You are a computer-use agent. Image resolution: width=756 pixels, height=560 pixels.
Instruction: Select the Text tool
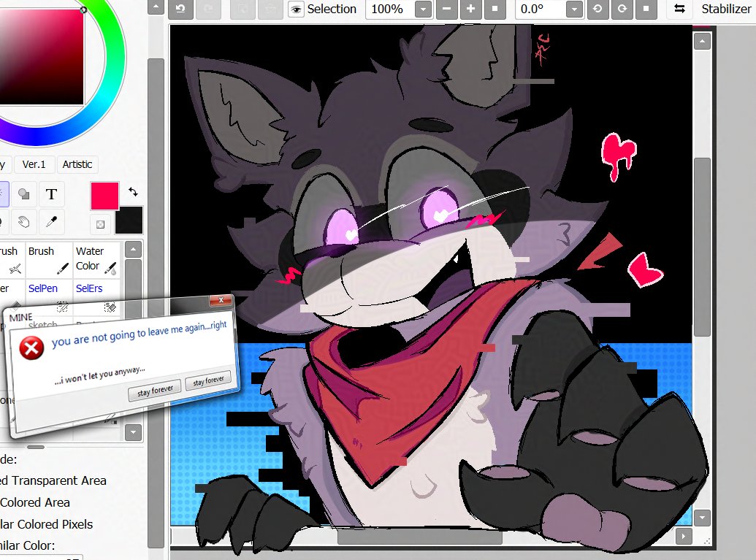[51, 194]
